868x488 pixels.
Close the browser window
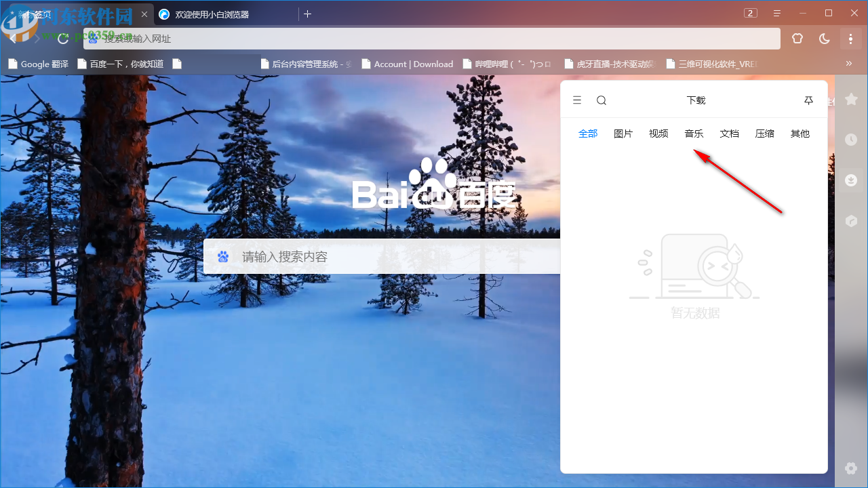(x=854, y=13)
